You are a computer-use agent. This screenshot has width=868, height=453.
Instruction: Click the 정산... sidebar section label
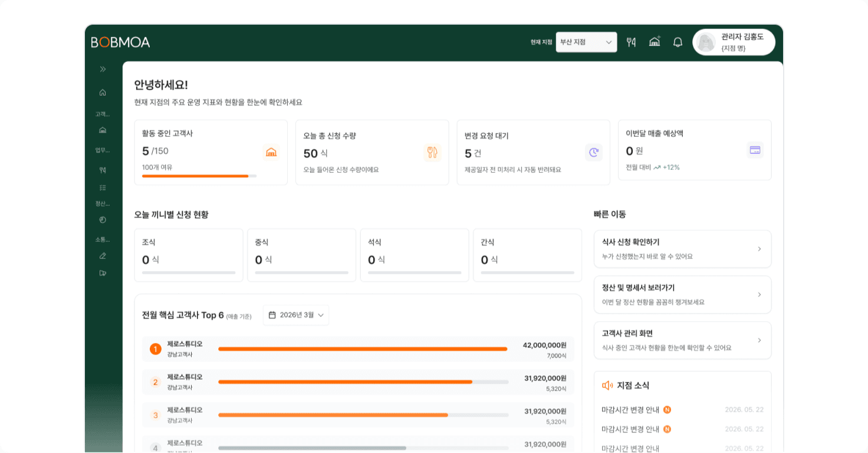(x=103, y=203)
